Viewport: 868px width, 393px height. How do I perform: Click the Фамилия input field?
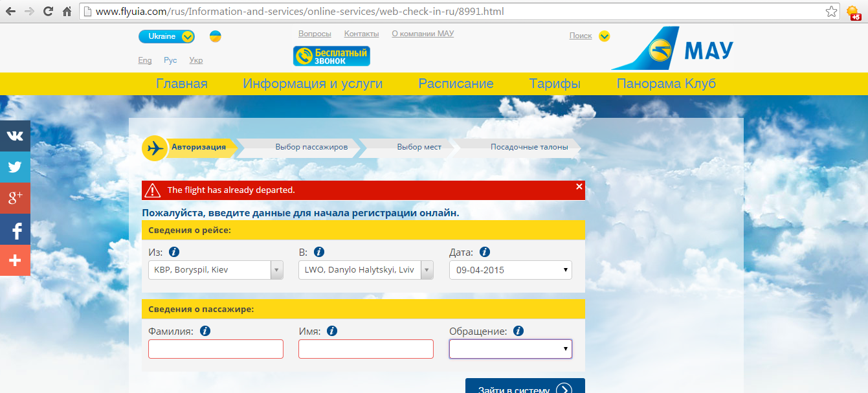[x=216, y=349]
